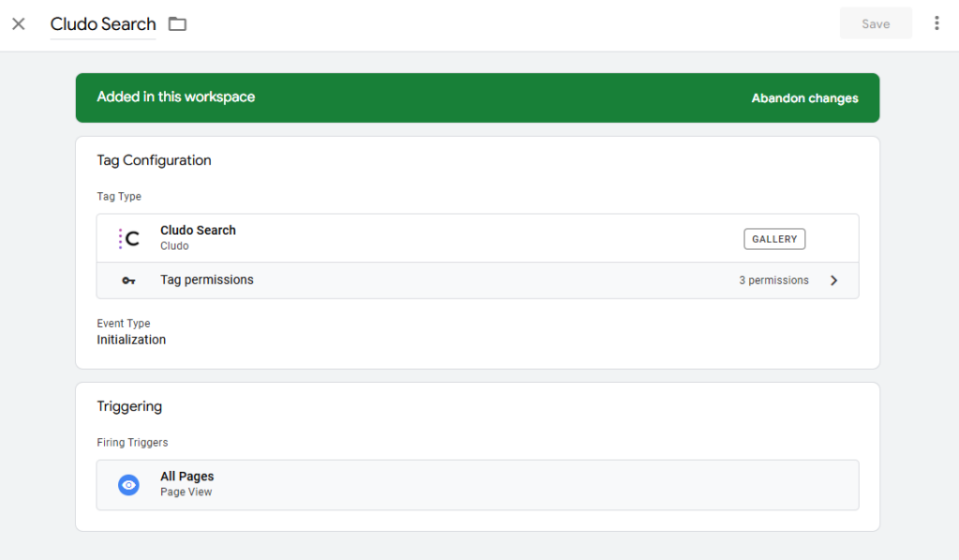Select the Triggering section header
Image resolution: width=959 pixels, height=560 pixels.
pos(129,406)
